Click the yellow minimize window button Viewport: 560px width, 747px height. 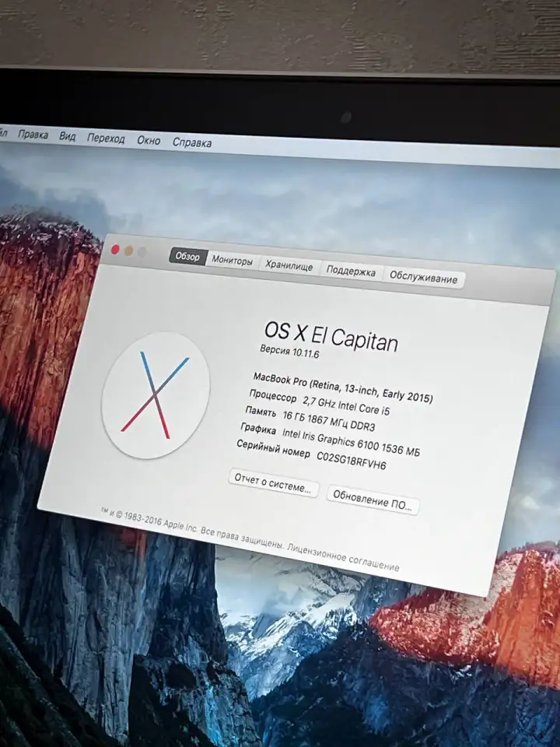click(128, 251)
